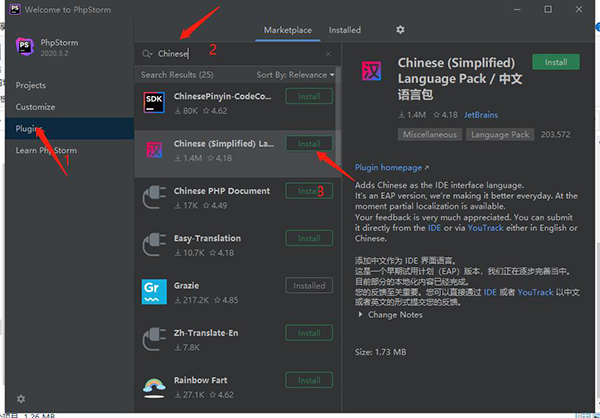Select the Rainbow Fart plugin name
This screenshot has width=600, height=418.
[x=201, y=380]
